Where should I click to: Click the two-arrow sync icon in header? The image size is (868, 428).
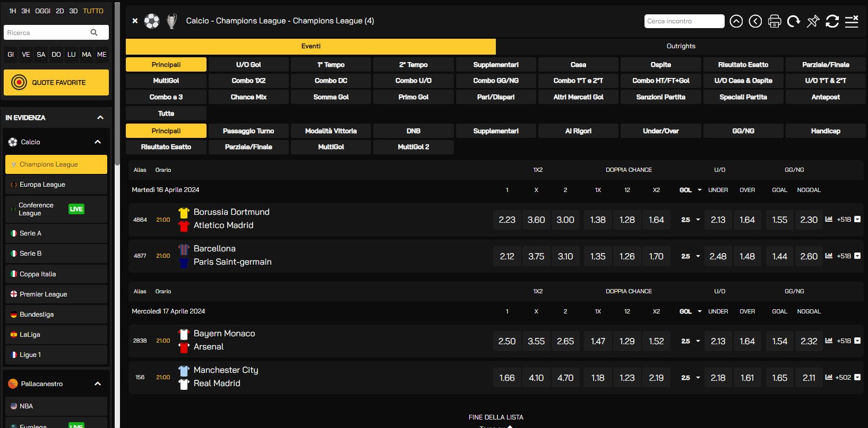[x=832, y=21]
